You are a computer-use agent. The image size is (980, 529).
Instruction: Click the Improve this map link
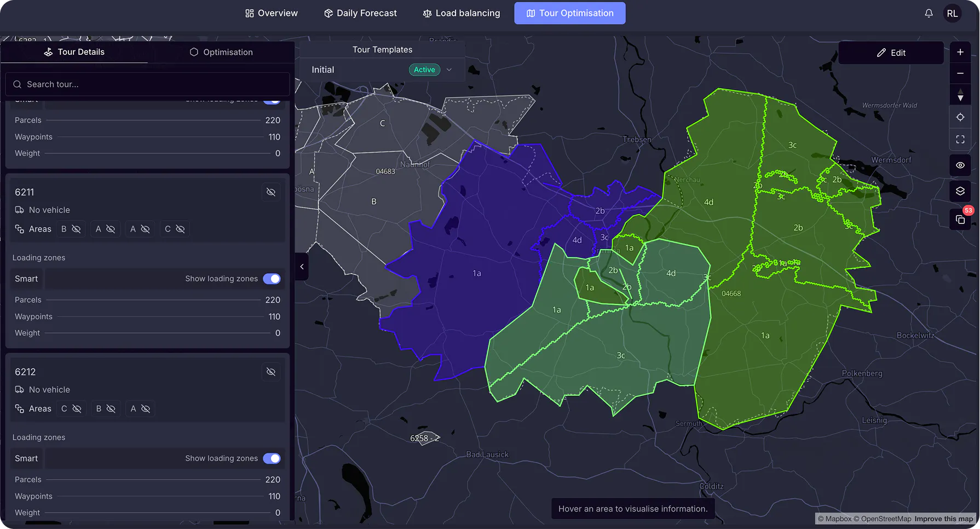(944, 519)
